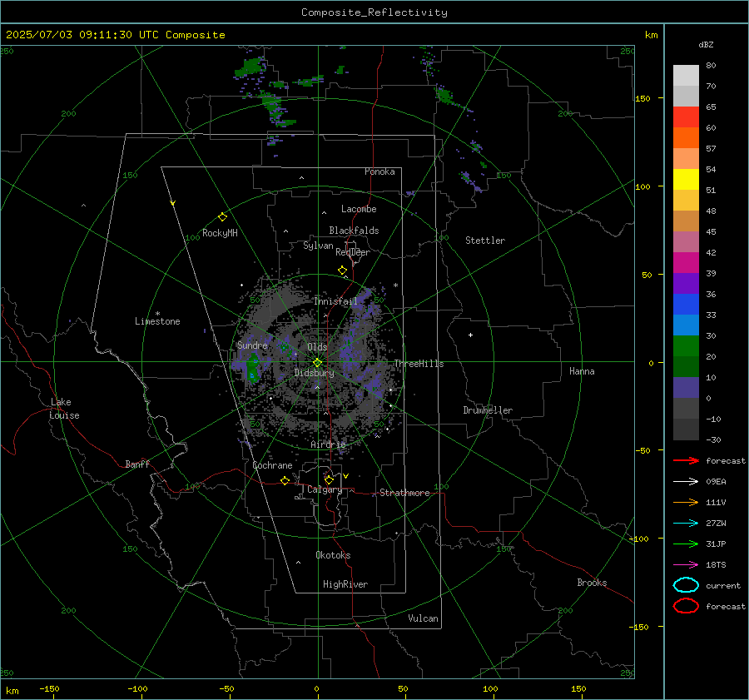Screen dimensions: 749x700
Task: Click the Limestone label
Action: tap(157, 321)
